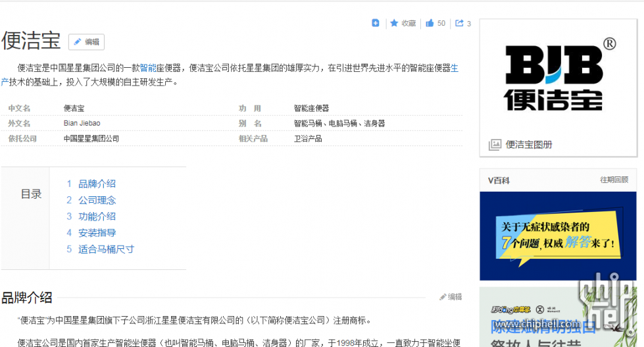The image size is (644, 347).
Task: Click 往期回顾 in V百科 panel
Action: [614, 180]
